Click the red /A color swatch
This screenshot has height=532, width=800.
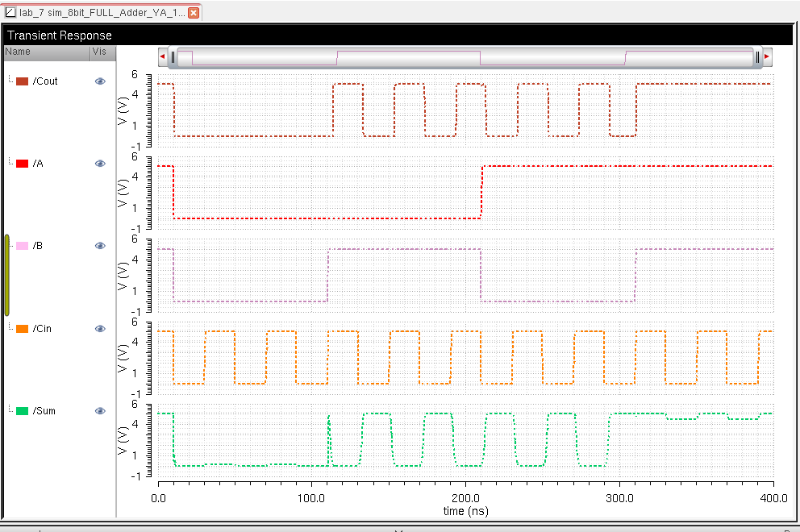(22, 163)
